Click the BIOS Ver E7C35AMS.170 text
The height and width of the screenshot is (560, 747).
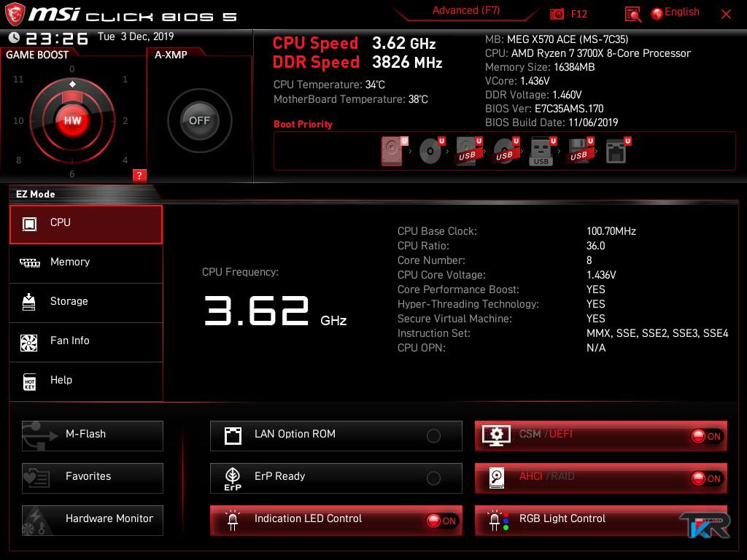569,109
